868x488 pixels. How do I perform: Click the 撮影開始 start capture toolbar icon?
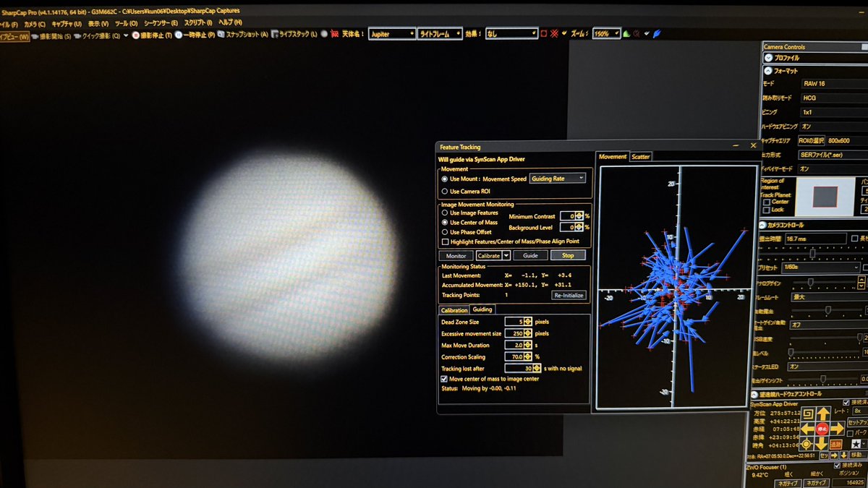point(34,35)
